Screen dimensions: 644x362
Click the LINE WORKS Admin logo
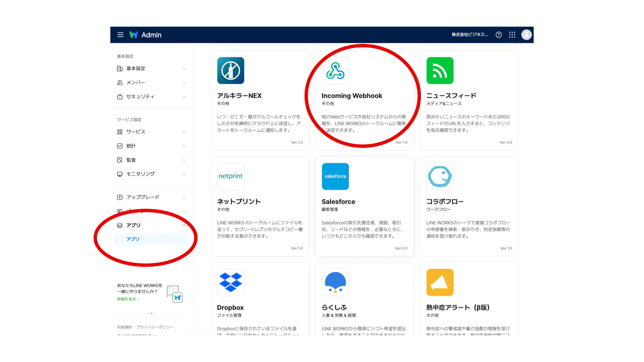tap(145, 35)
